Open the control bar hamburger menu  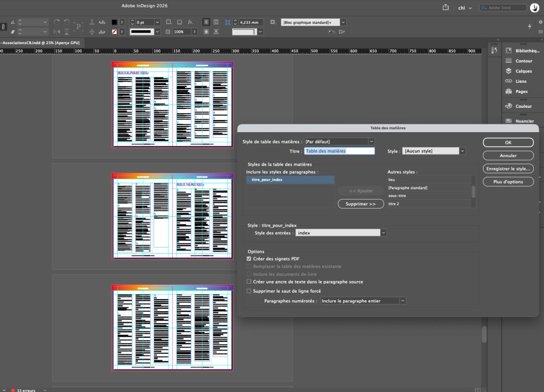coord(540,31)
